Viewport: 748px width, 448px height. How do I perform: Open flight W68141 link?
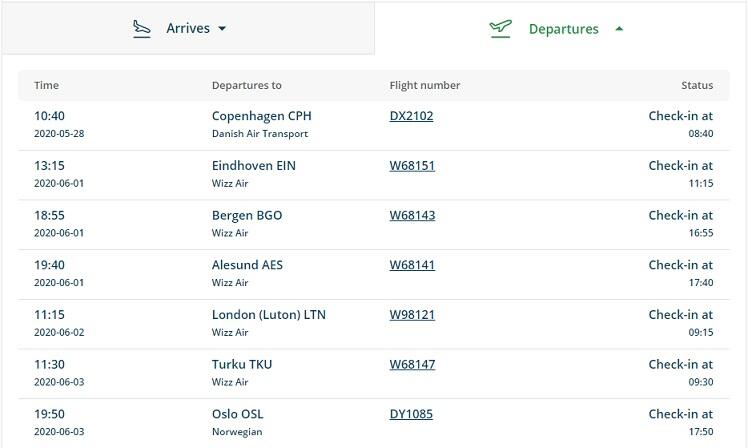[412, 265]
